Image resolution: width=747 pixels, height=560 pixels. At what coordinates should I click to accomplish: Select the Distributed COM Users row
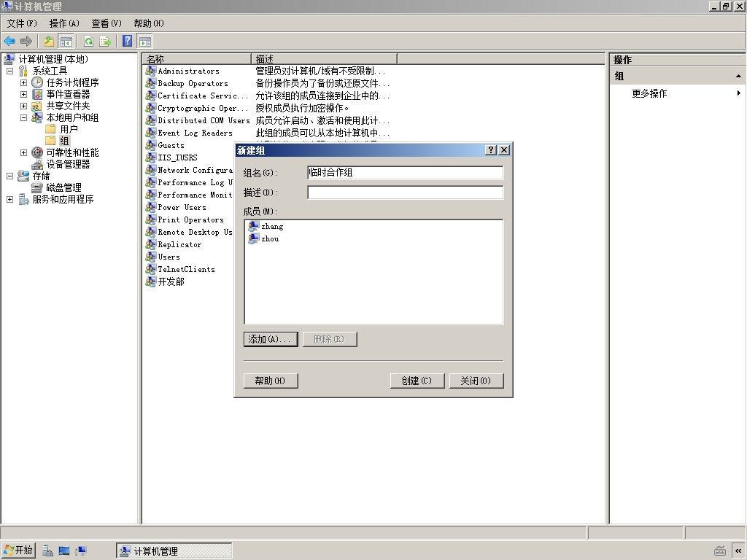coord(204,121)
